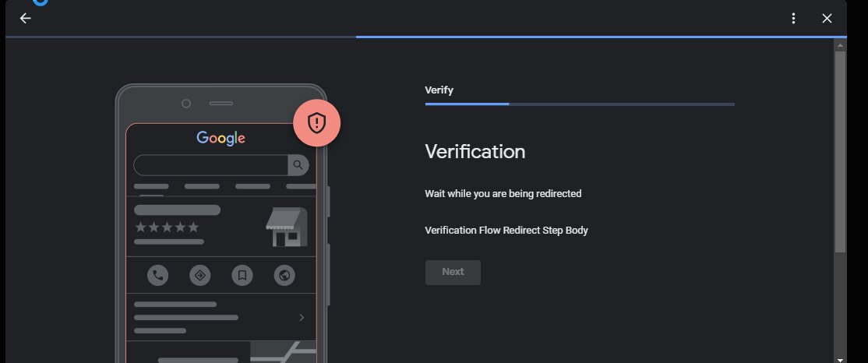Click the magnifier search icon in phone mockup
Viewport: 868px width, 363px height.
pos(298,165)
